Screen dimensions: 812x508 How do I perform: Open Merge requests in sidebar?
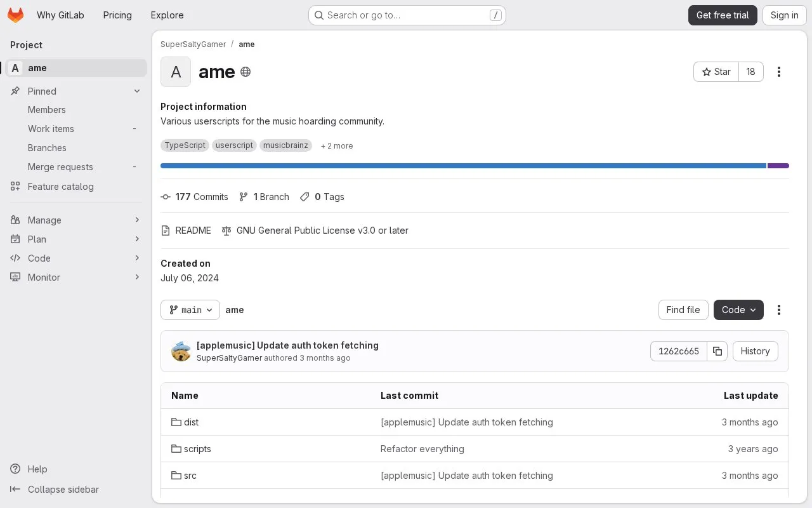[76, 167]
